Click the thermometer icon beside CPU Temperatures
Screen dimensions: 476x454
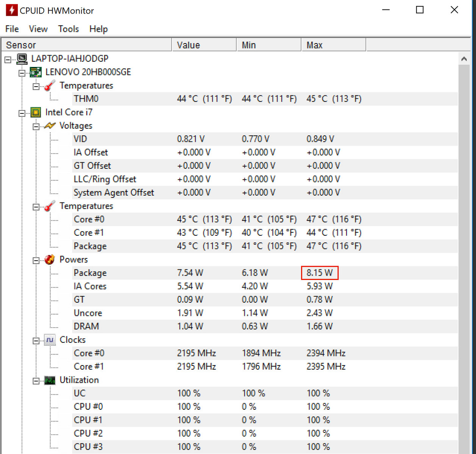pyautogui.click(x=50, y=206)
